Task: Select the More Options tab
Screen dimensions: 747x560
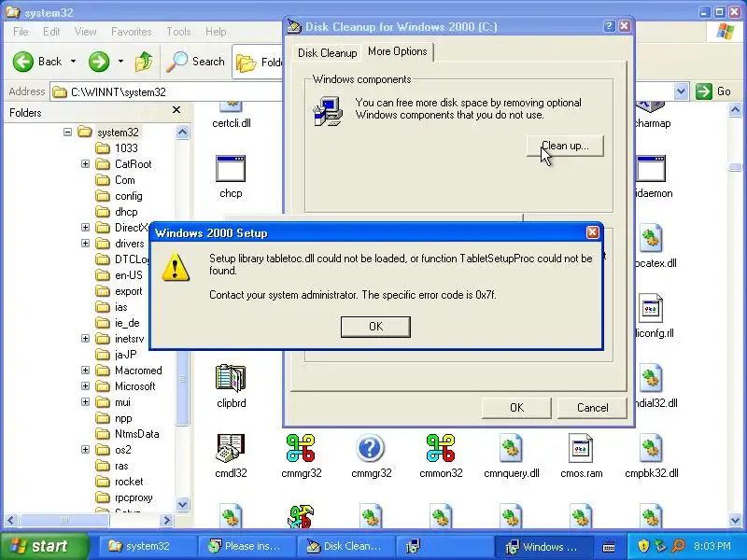Action: [x=398, y=51]
